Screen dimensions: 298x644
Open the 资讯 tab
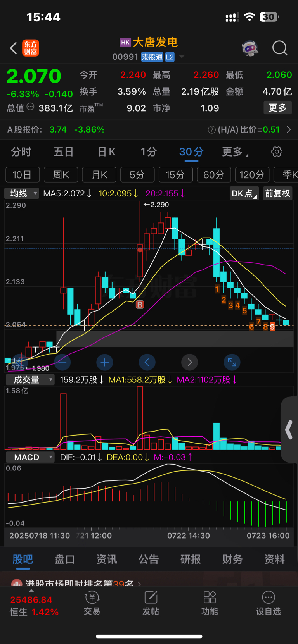106,559
